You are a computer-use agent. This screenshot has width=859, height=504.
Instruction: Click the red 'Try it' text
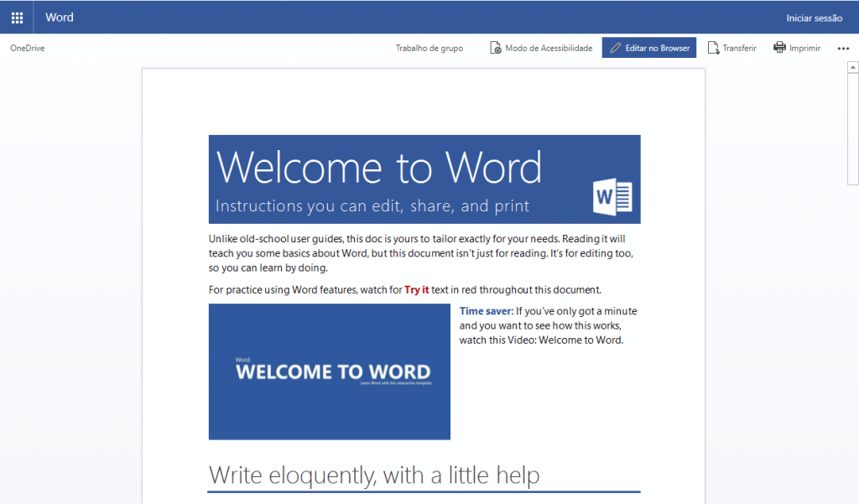coord(416,290)
